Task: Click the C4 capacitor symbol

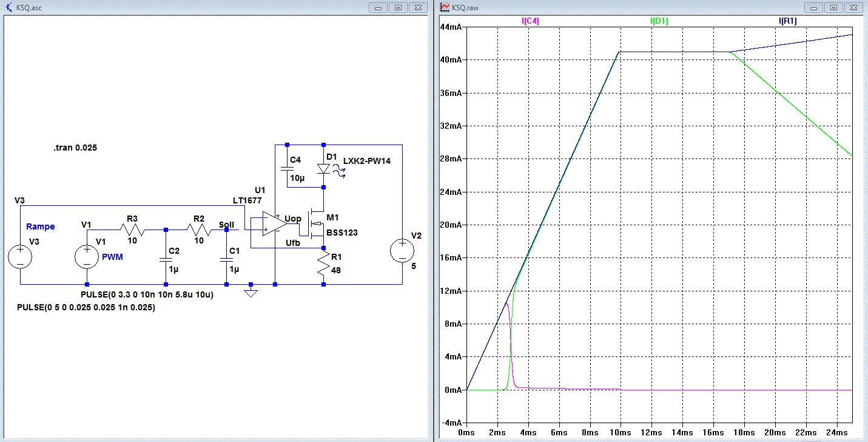Action: [288, 169]
